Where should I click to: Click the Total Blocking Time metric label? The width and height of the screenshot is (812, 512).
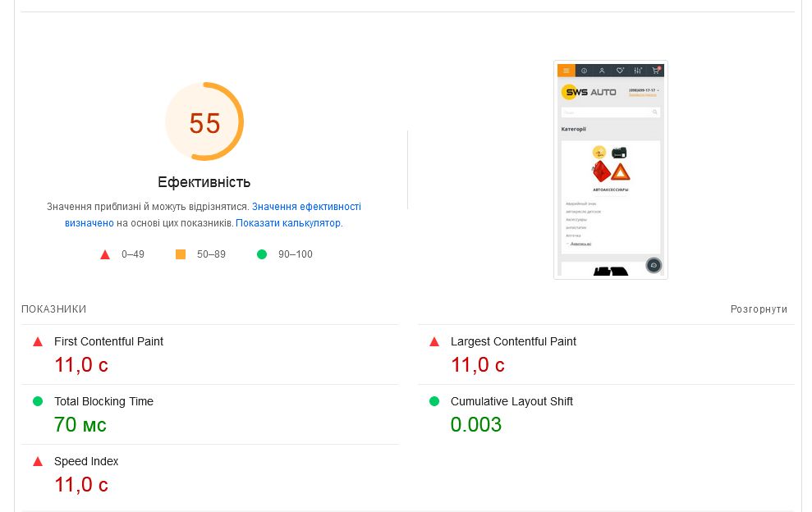(103, 401)
